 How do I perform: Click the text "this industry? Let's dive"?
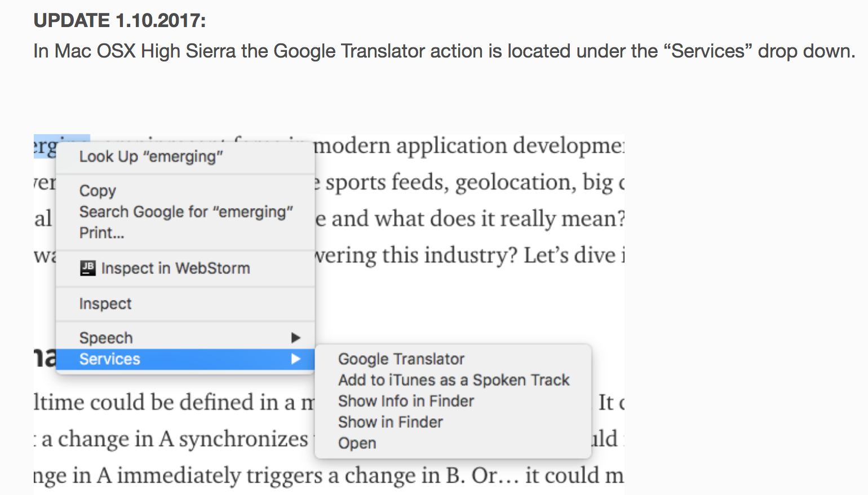499,255
